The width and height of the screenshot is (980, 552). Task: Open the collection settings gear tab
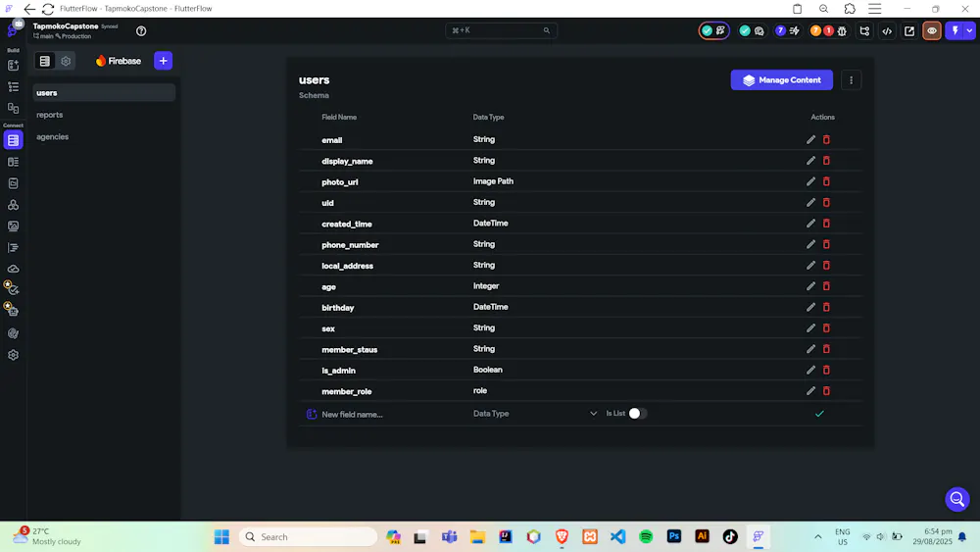point(66,61)
